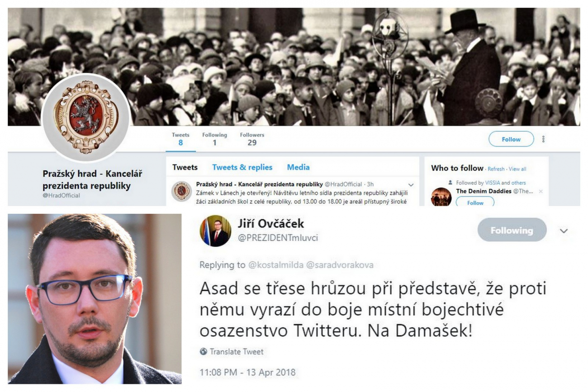Expand the chevron on the Zámek v Lánech tweet
This screenshot has width=588, height=392.
pos(411,184)
